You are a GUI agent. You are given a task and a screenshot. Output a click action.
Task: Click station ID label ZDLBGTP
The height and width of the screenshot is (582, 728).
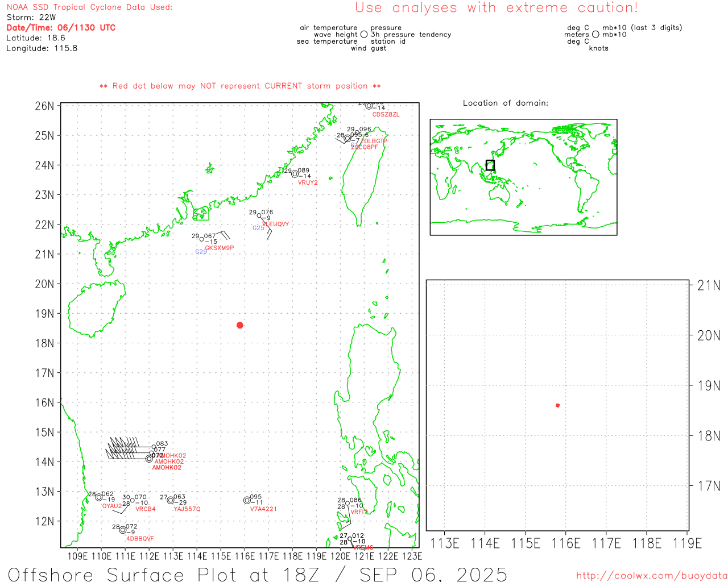pos(374,141)
